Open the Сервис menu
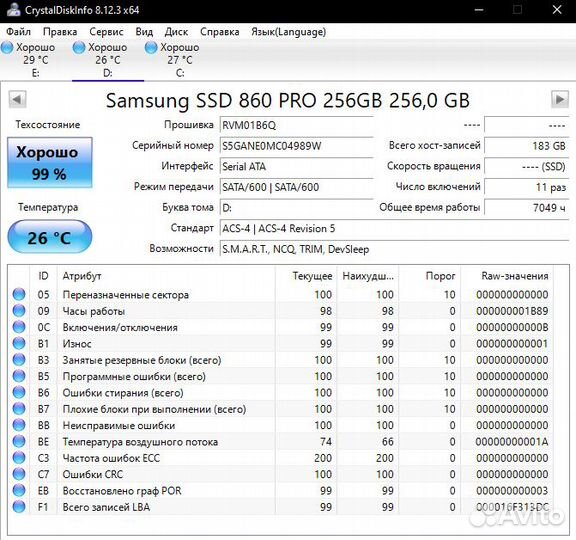The height and width of the screenshot is (540, 576). tap(106, 32)
